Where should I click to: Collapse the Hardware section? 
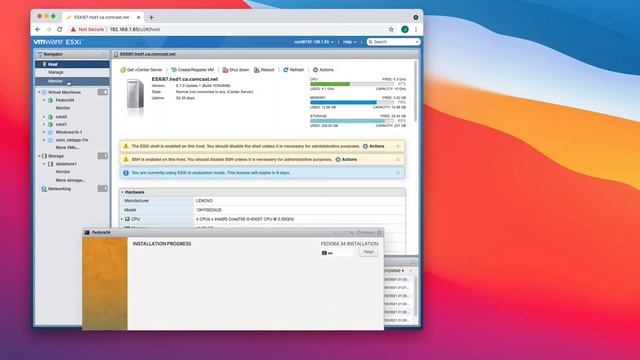click(x=122, y=192)
